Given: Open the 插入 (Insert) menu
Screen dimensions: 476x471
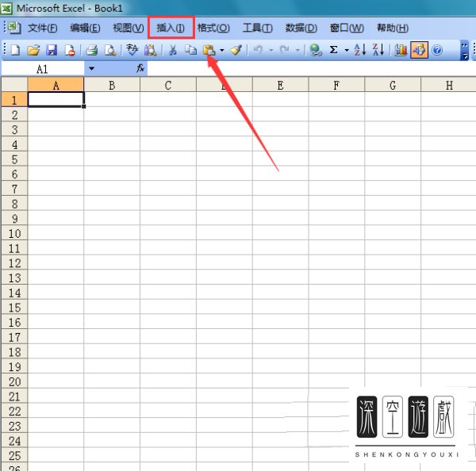Looking at the screenshot, I should coord(171,28).
